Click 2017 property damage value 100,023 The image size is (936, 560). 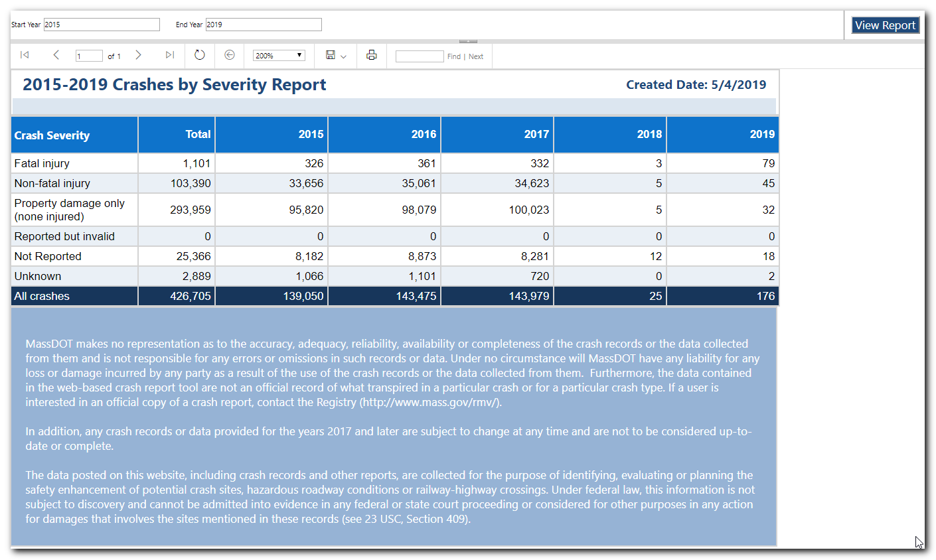point(529,210)
